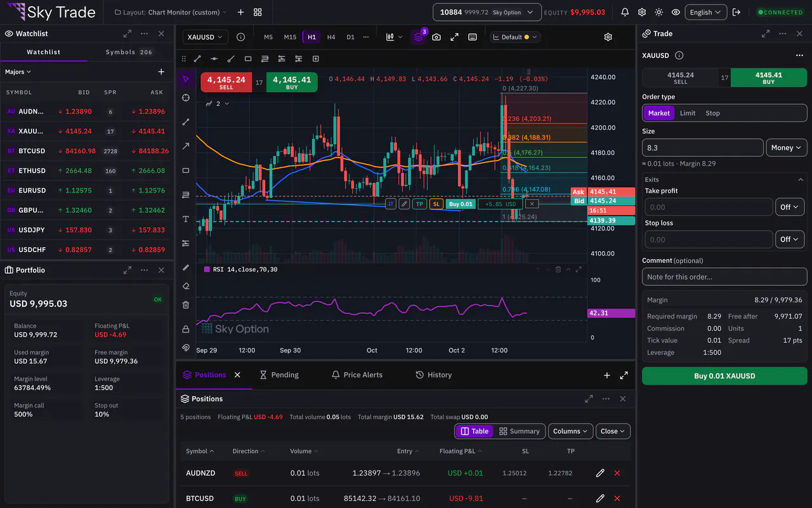
Task: Click the trash delete drawings icon in sidebar
Action: tap(186, 305)
